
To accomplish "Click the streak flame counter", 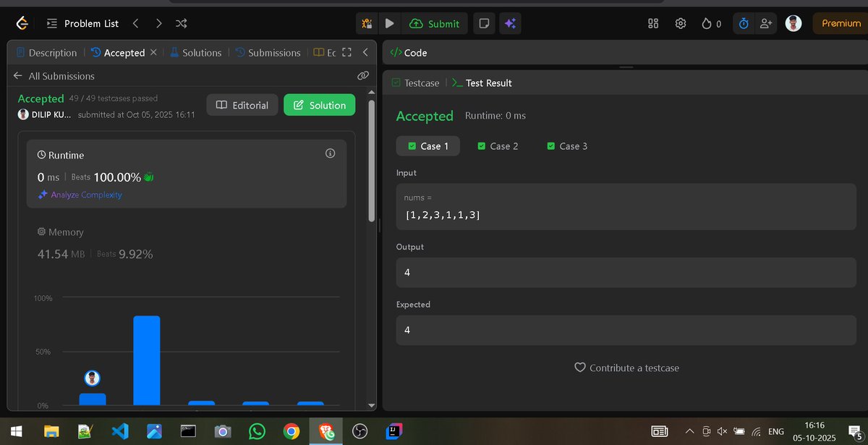I will coord(711,23).
